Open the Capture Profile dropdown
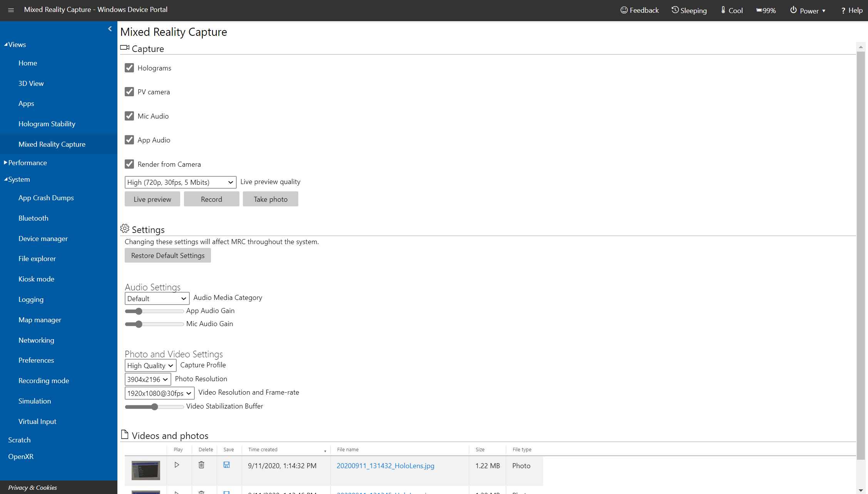 pyautogui.click(x=150, y=365)
